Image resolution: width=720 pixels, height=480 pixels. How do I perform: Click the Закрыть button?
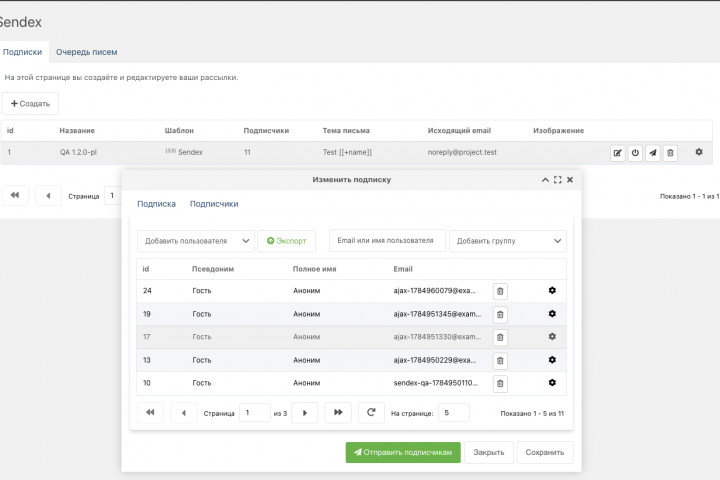pyautogui.click(x=489, y=452)
